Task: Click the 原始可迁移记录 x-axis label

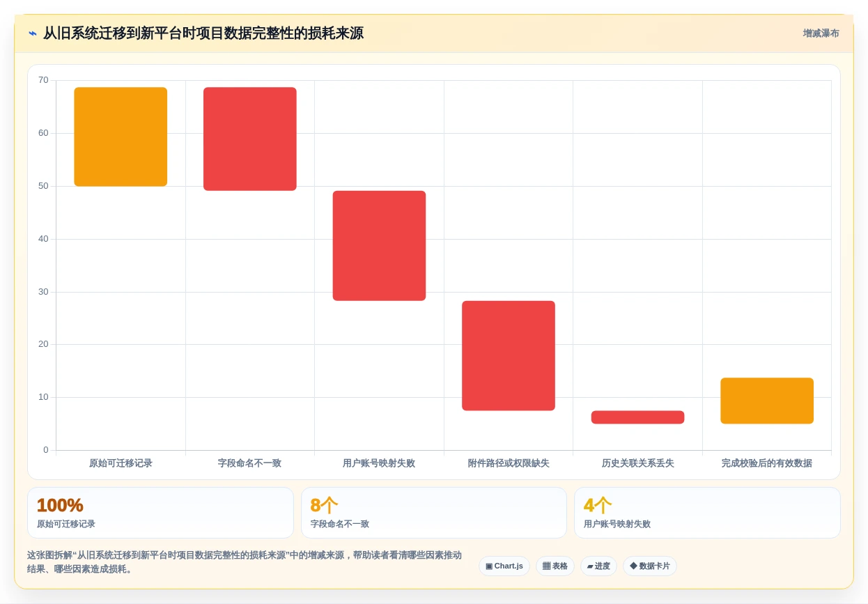Action: pos(121,463)
